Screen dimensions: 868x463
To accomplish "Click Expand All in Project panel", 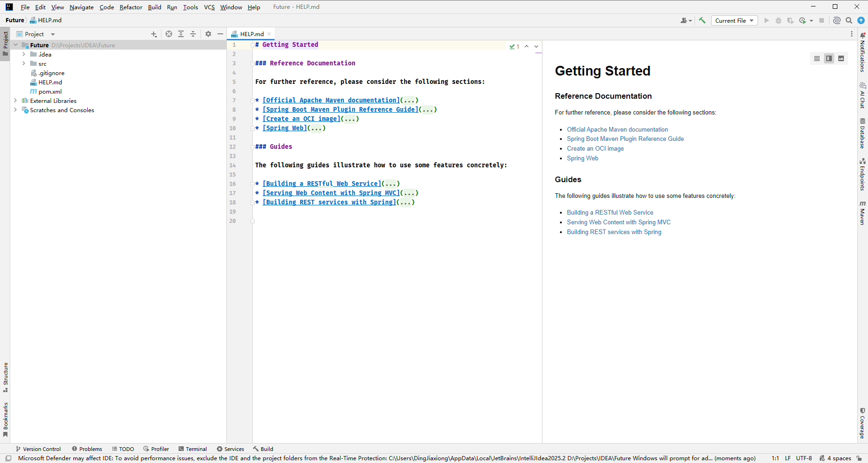I will 181,34.
